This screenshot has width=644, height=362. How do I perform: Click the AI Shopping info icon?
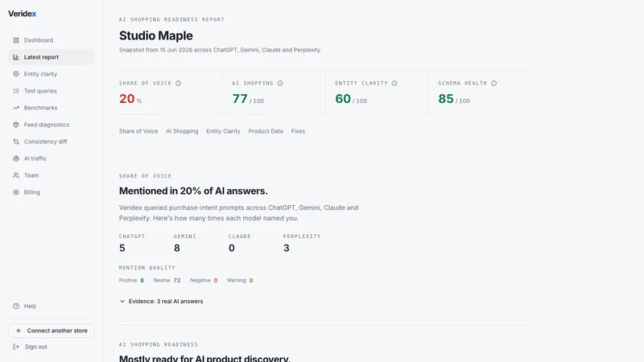click(280, 84)
